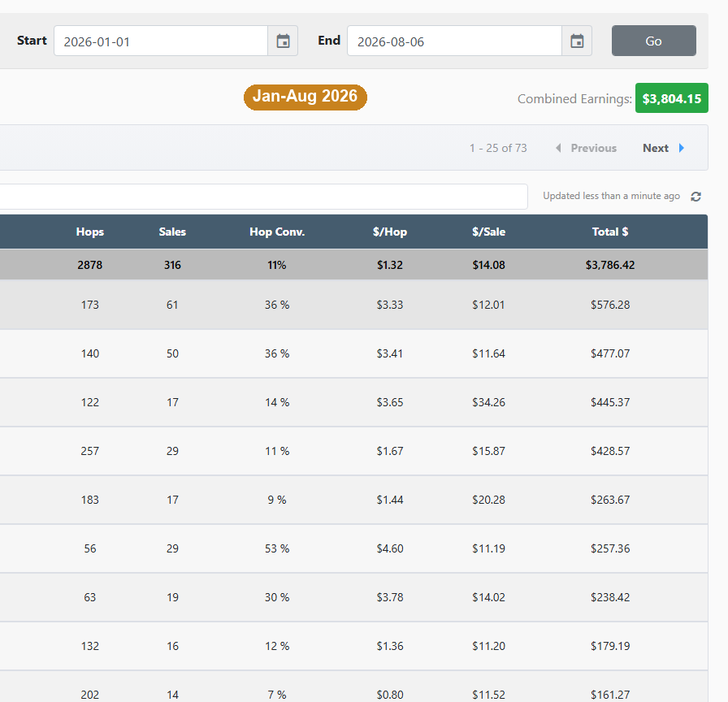Go to the Next page of results
The image size is (728, 702).
[x=656, y=148]
